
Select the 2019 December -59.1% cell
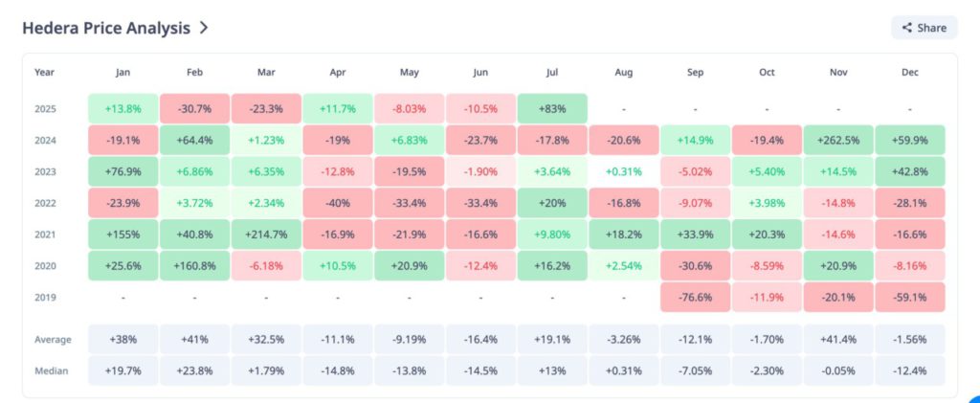coord(911,297)
